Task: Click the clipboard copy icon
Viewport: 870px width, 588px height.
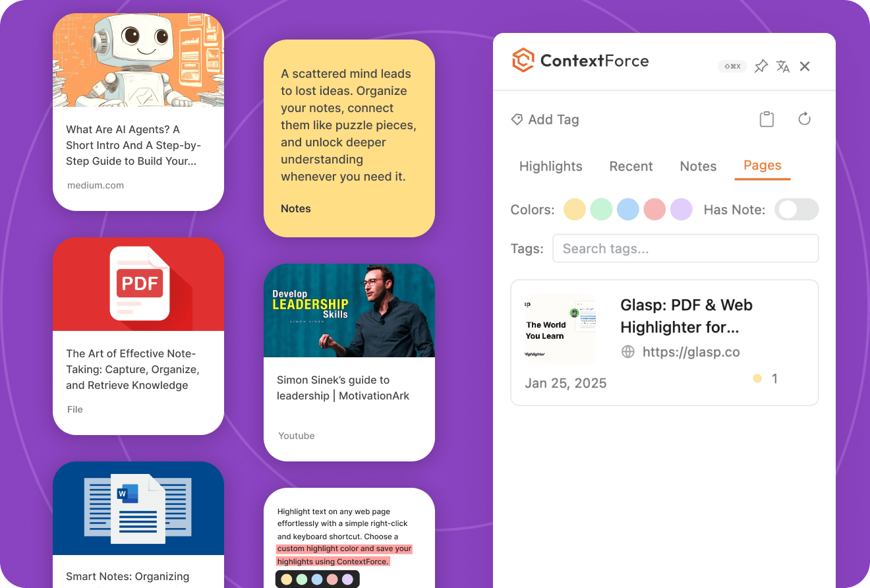Action: coord(767,119)
